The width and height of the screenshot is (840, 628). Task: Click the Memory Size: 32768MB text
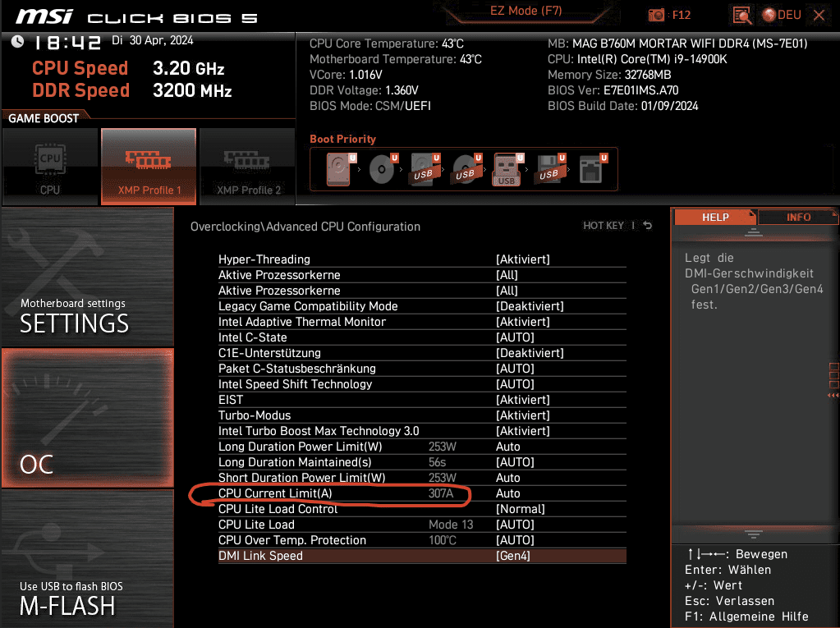pos(609,75)
